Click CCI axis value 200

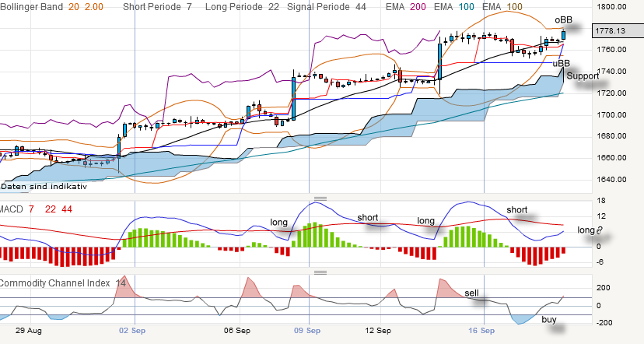604,288
